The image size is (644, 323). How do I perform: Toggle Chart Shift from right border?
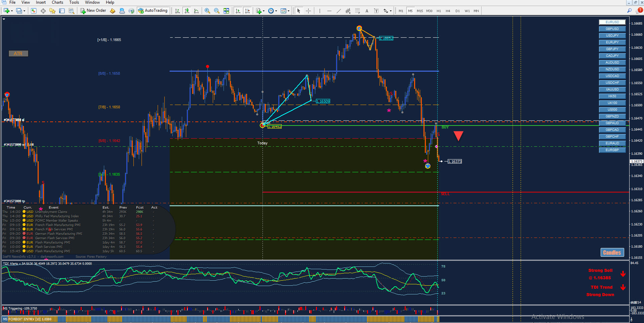[x=247, y=11]
